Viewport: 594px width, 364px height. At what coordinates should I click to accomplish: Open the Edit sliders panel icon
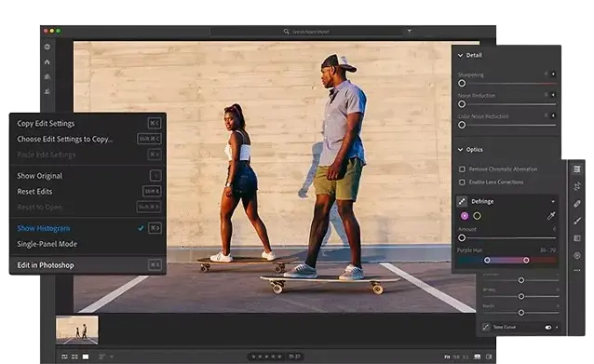point(577,169)
